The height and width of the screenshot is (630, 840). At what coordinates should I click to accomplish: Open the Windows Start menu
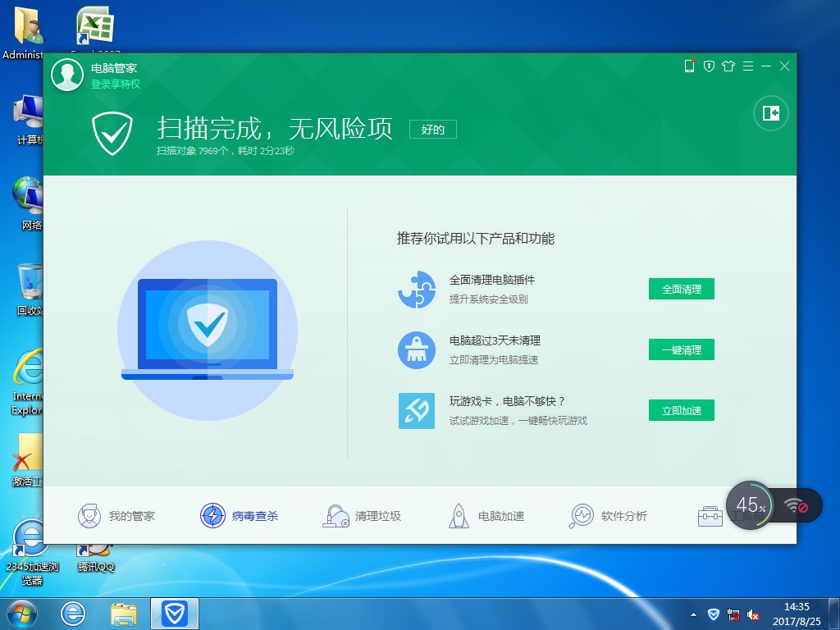click(22, 614)
